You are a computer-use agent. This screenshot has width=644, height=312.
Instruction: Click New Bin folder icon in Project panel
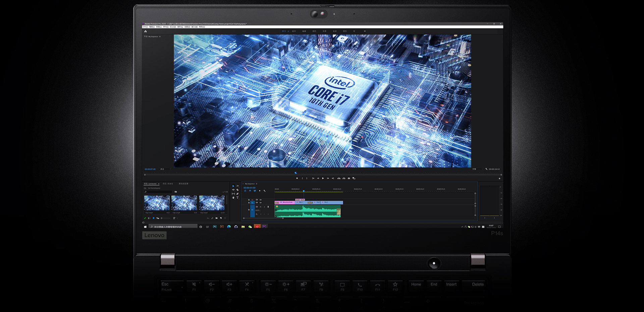(216, 218)
